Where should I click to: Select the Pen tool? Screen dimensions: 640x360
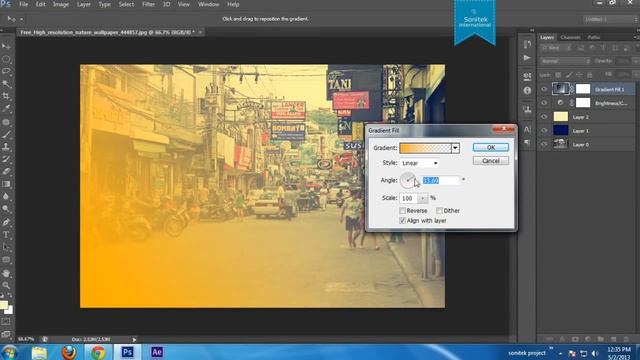[x=6, y=222]
